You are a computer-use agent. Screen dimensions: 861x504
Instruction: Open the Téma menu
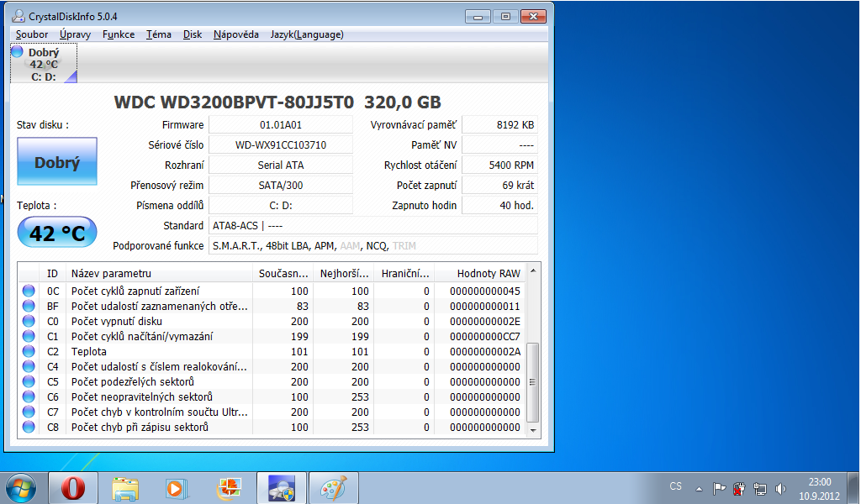click(159, 34)
